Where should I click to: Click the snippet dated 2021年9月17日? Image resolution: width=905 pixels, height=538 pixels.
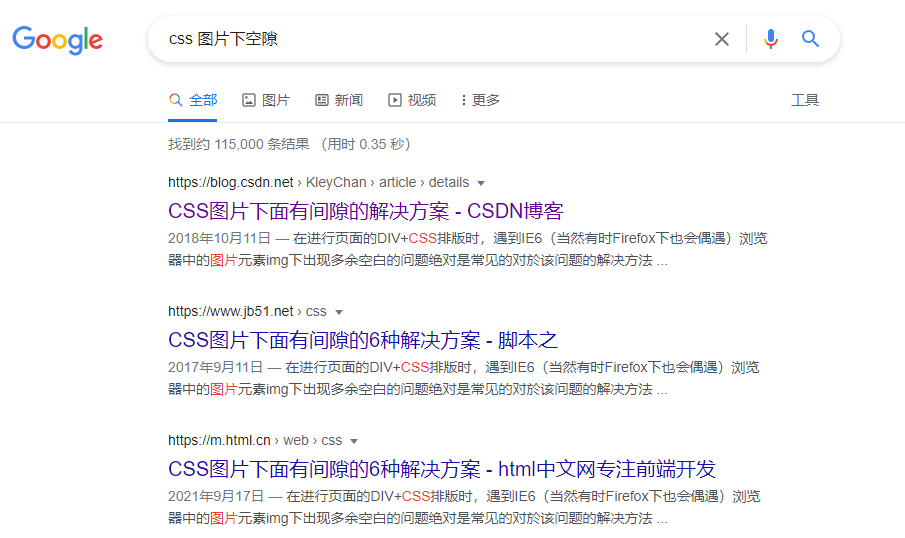[x=464, y=507]
